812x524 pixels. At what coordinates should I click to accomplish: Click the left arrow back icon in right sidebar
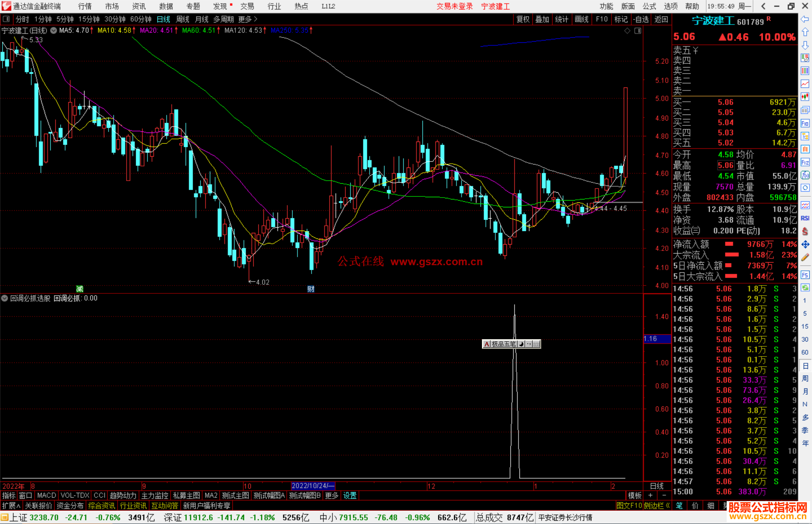point(805,19)
